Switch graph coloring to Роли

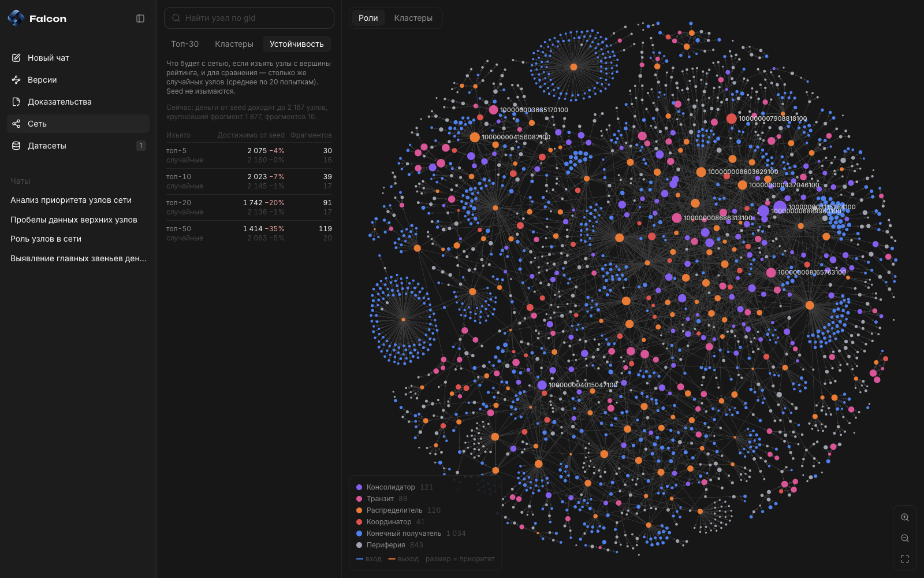pyautogui.click(x=368, y=18)
